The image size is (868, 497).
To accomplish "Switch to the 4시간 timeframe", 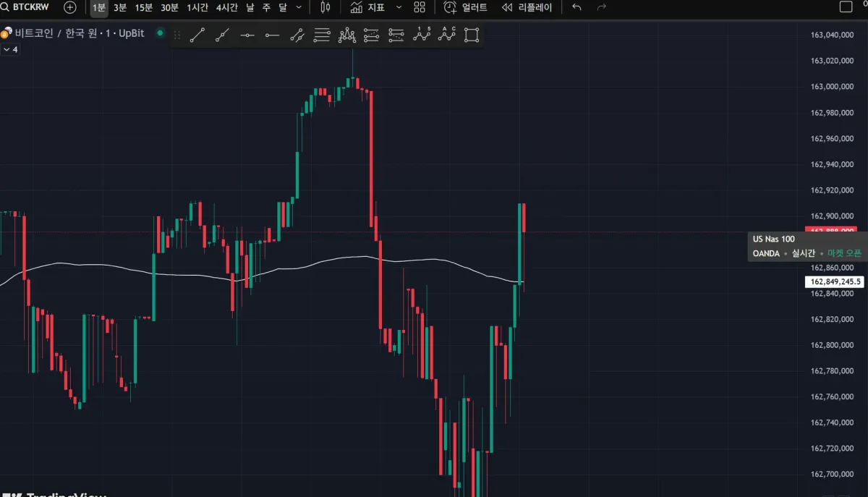I will point(227,7).
